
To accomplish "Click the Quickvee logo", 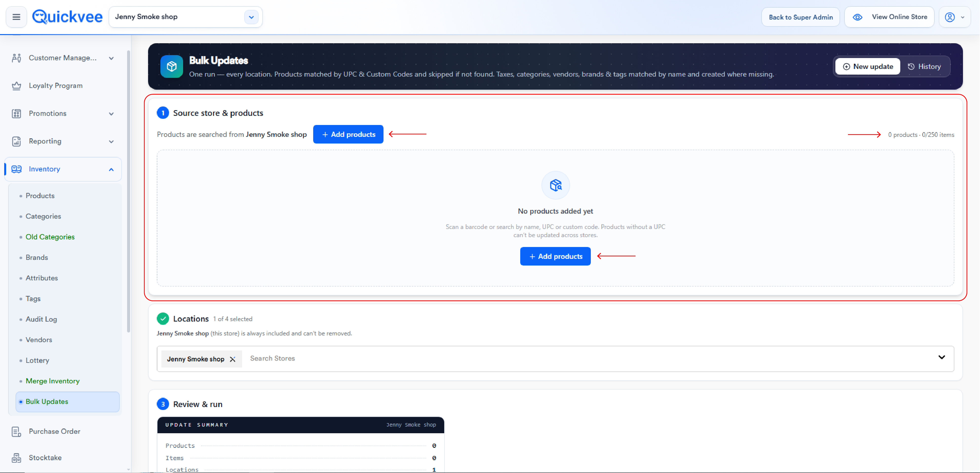I will (67, 17).
